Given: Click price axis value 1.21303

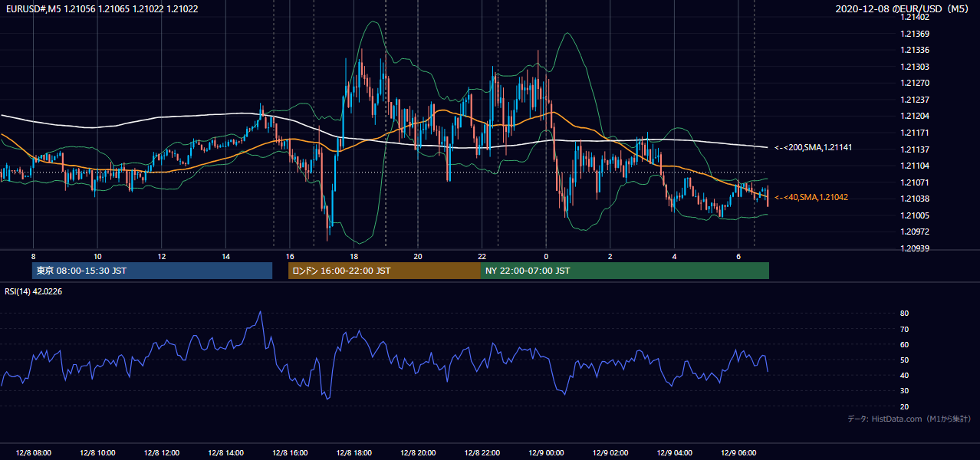Looking at the screenshot, I should [915, 67].
